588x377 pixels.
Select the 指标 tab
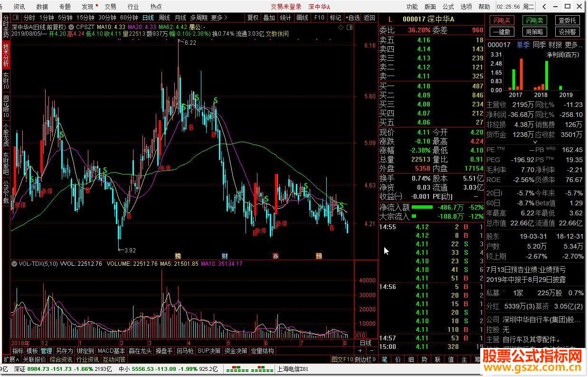[x=18, y=351]
